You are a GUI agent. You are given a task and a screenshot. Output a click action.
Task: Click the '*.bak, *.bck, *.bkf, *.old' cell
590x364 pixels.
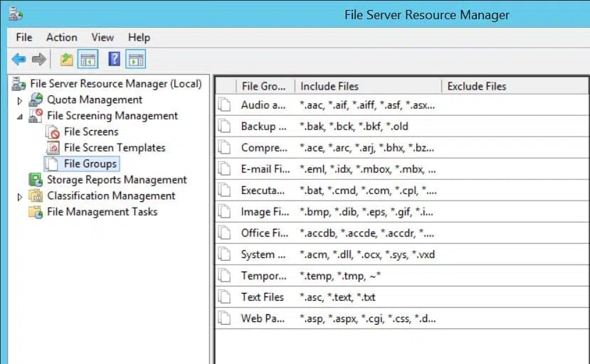pyautogui.click(x=354, y=127)
